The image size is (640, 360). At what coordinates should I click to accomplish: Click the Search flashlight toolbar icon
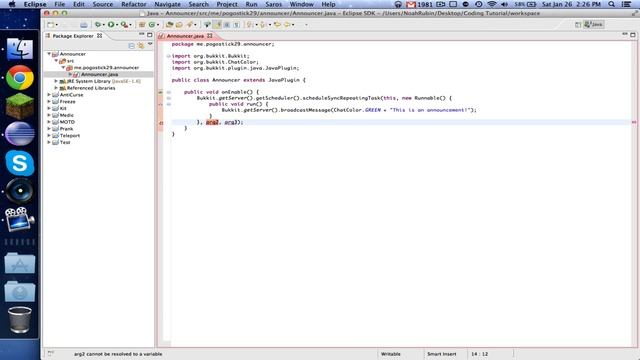[x=189, y=25]
